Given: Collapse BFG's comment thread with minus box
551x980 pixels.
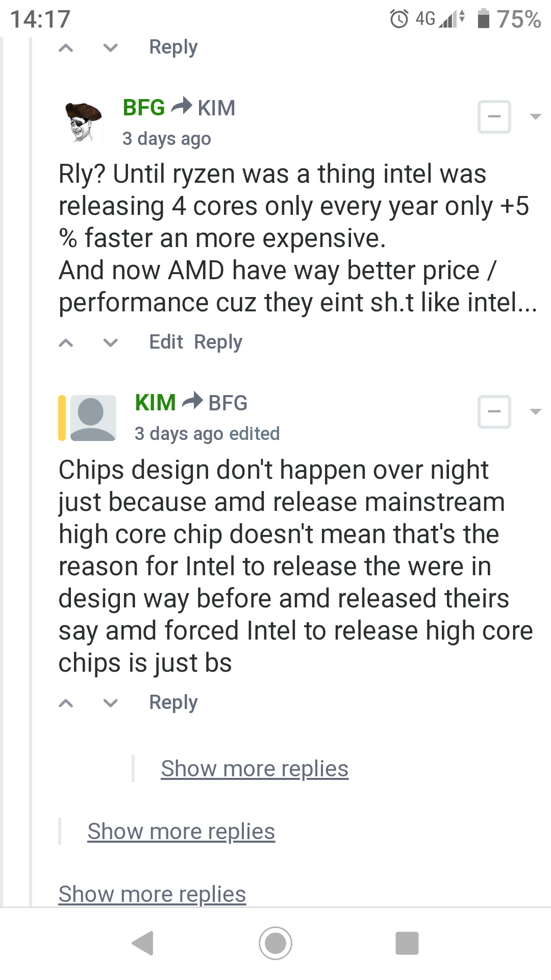Looking at the screenshot, I should tap(494, 117).
